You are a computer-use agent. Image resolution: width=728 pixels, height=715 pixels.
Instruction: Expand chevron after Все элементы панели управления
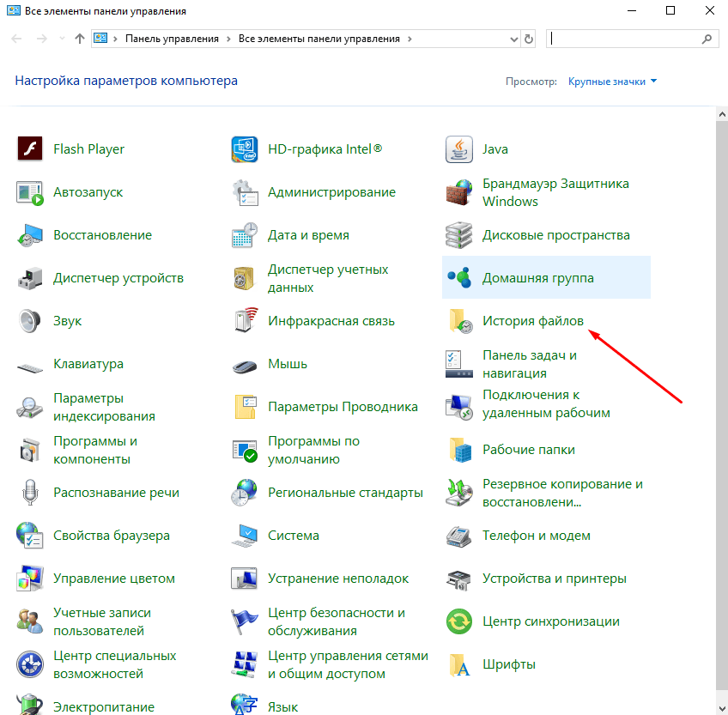click(x=409, y=39)
